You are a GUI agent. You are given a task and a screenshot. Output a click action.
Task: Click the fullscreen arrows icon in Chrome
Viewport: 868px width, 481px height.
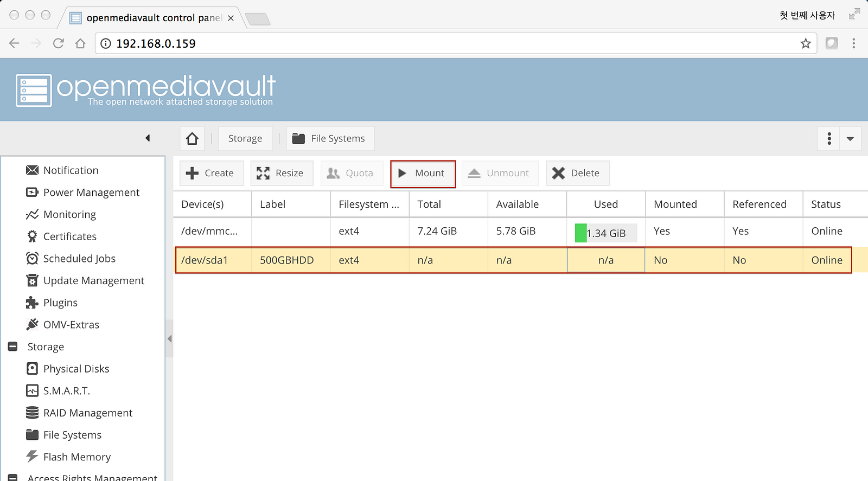click(x=854, y=14)
